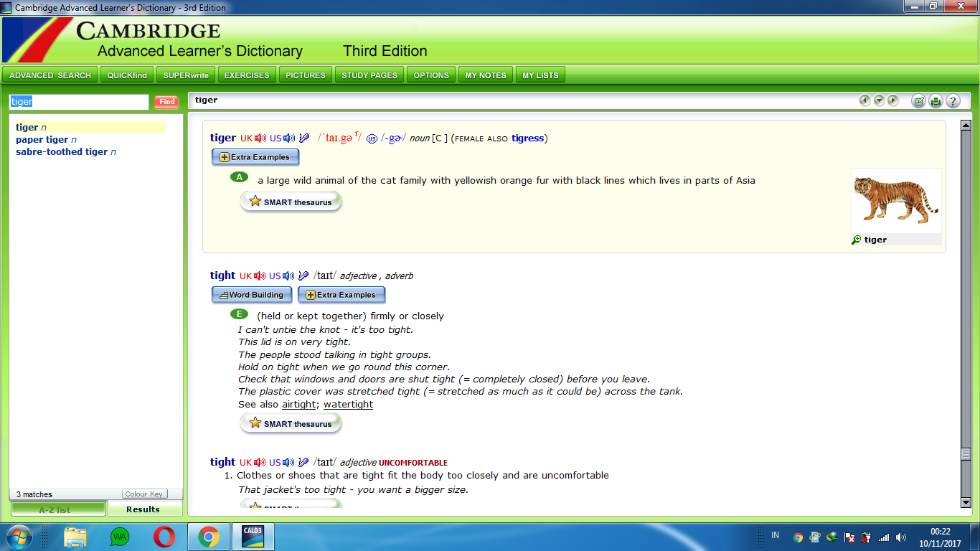Click green E level badge under tight
Viewport: 980px width, 551px height.
pos(240,314)
